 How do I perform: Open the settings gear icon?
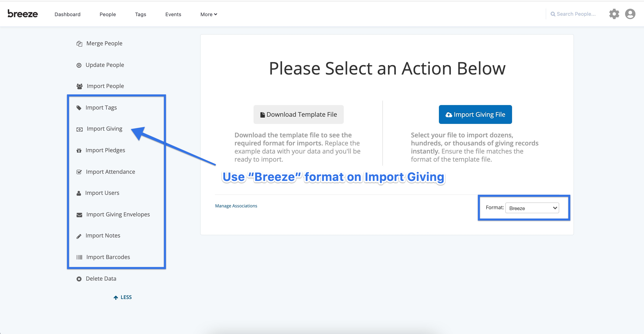pyautogui.click(x=614, y=14)
